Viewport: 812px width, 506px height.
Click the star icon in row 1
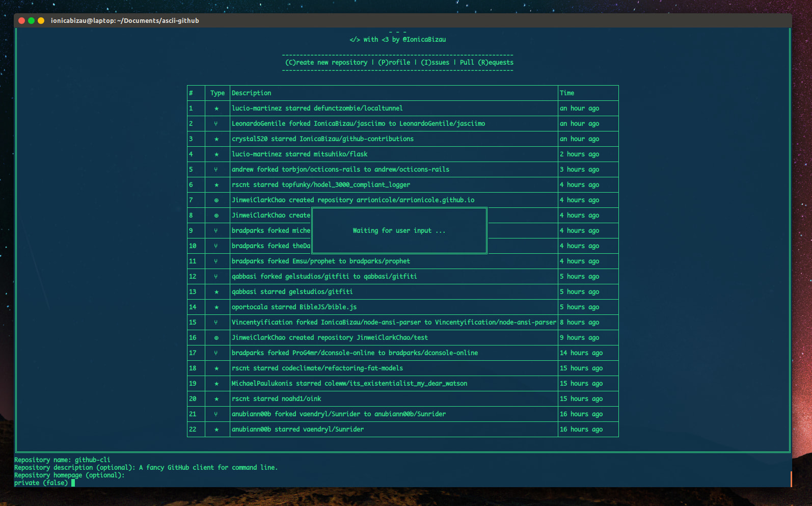click(x=216, y=109)
